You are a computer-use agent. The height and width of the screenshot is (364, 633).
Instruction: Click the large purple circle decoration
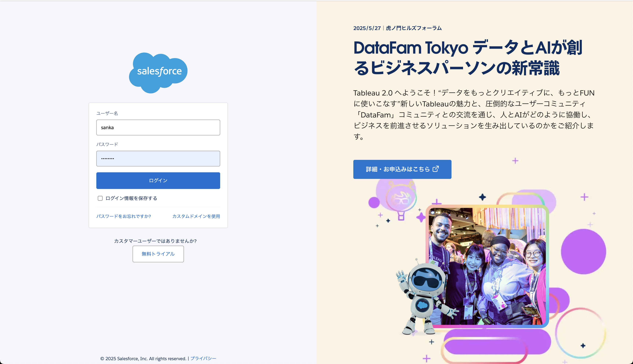(x=583, y=252)
